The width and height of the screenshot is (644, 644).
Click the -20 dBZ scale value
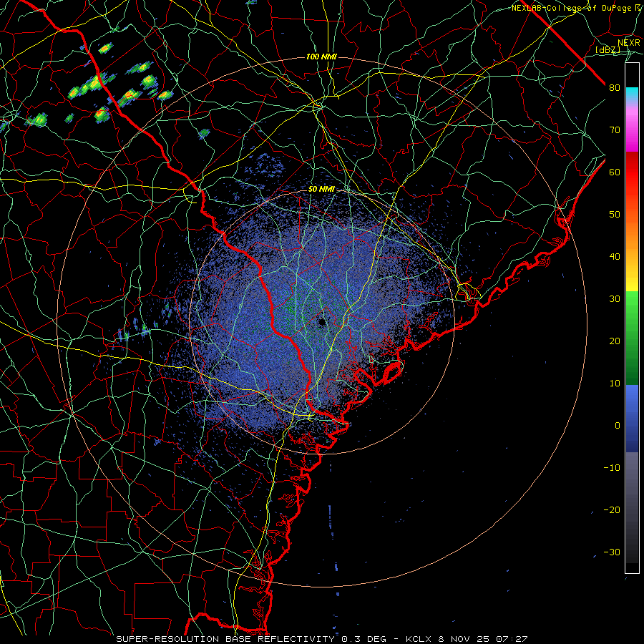(612, 510)
